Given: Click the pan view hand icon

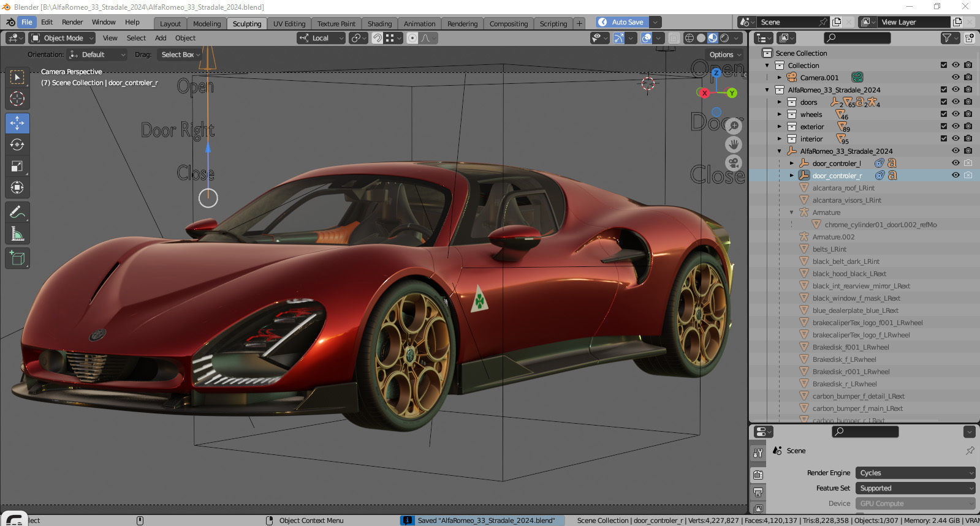Looking at the screenshot, I should point(734,145).
